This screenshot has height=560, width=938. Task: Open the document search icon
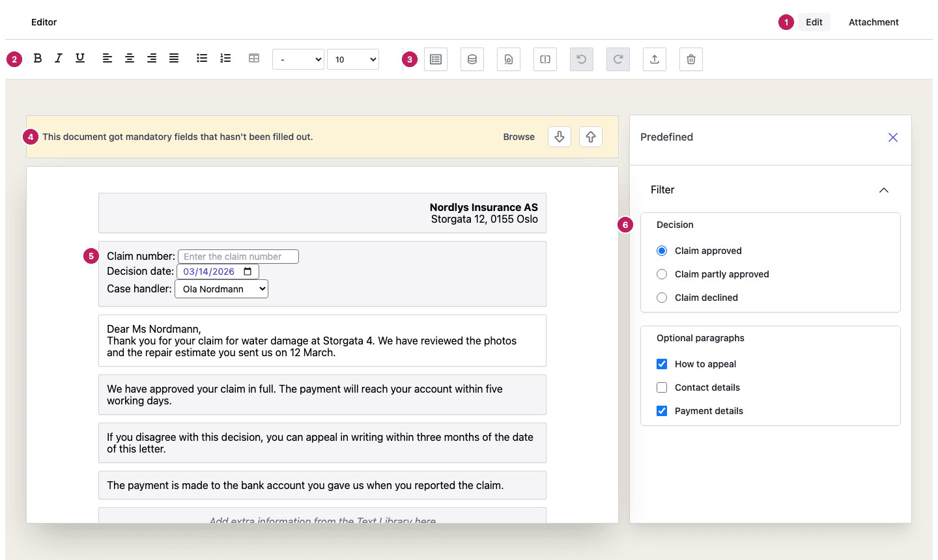(x=509, y=59)
